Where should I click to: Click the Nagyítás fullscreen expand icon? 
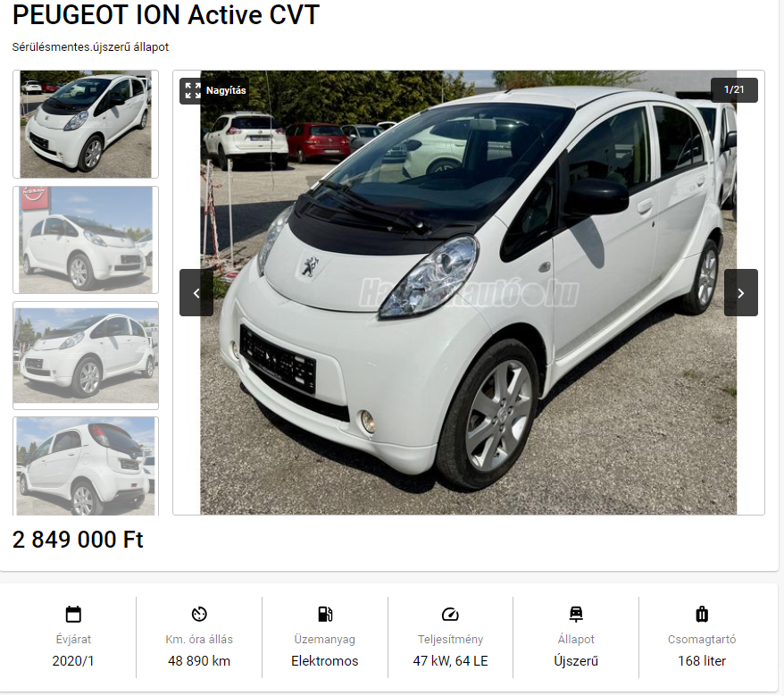[x=193, y=90]
